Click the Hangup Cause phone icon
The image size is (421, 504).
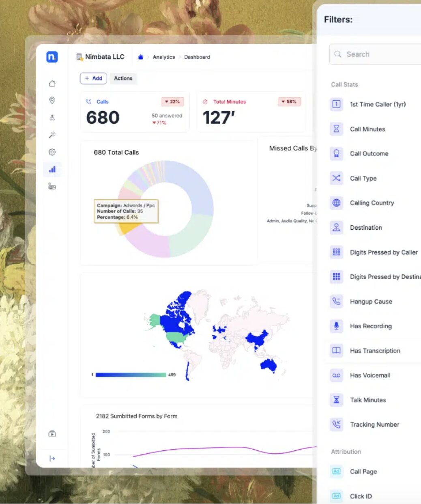(336, 302)
